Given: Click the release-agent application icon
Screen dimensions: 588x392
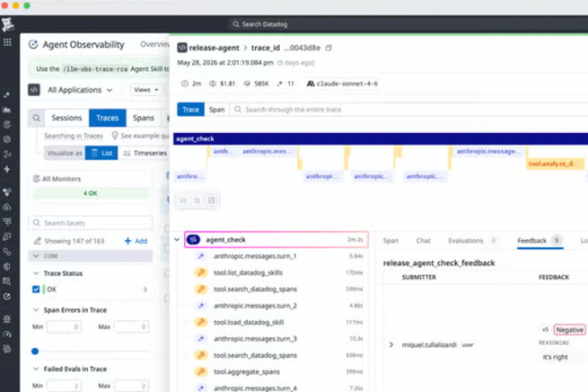Looking at the screenshot, I should (182, 48).
